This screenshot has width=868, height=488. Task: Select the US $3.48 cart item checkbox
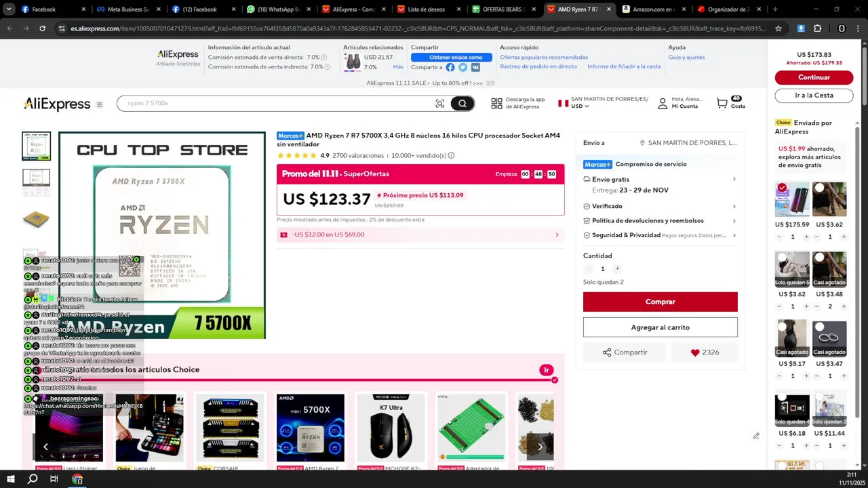pos(819,258)
